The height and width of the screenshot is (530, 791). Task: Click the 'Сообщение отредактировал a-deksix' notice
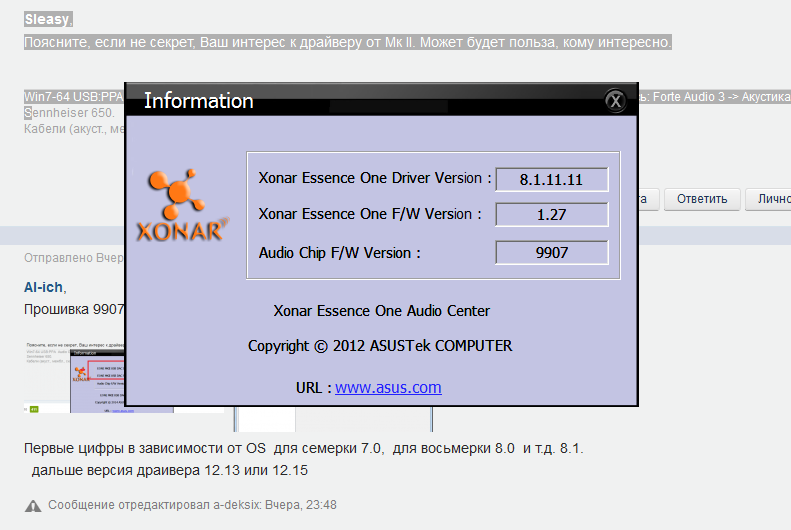point(192,505)
